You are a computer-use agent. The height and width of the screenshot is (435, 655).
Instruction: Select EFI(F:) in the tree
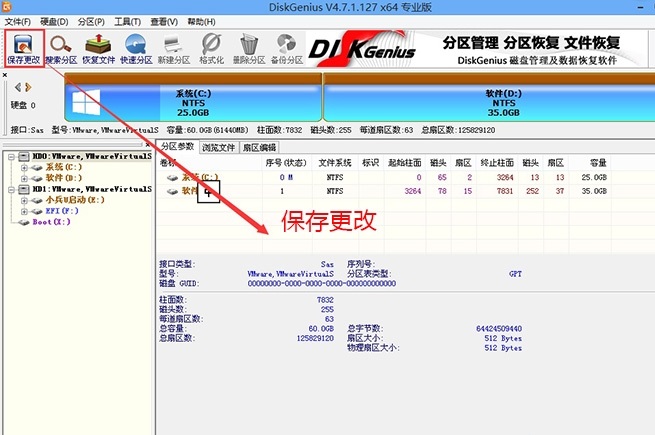pyautogui.click(x=62, y=211)
